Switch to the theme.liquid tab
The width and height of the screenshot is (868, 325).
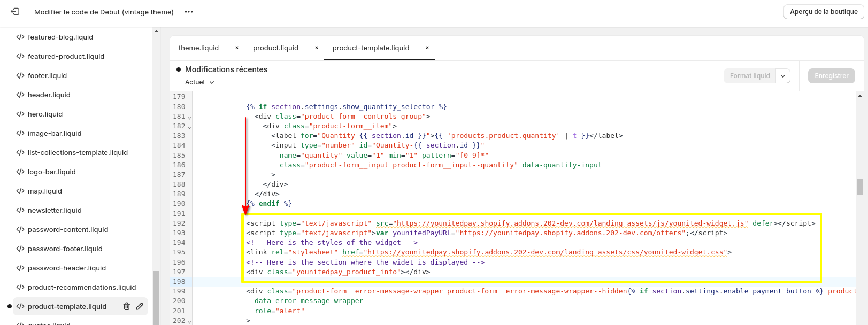(198, 48)
